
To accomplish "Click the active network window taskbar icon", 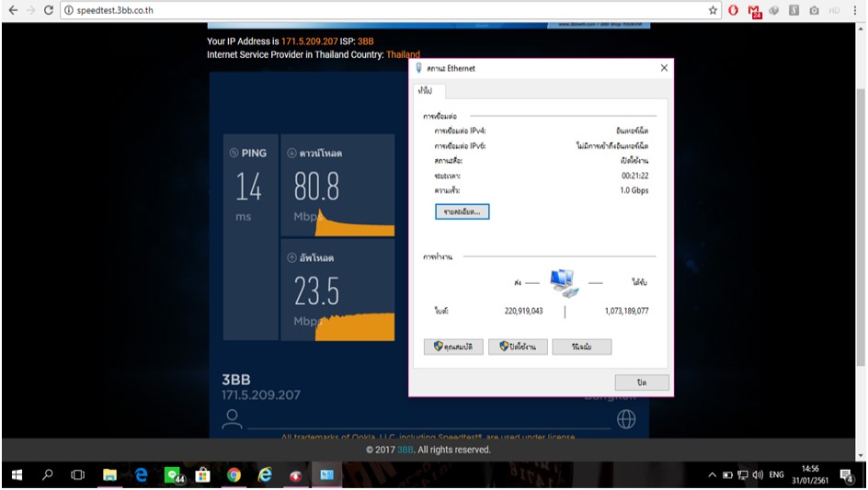I will click(326, 475).
